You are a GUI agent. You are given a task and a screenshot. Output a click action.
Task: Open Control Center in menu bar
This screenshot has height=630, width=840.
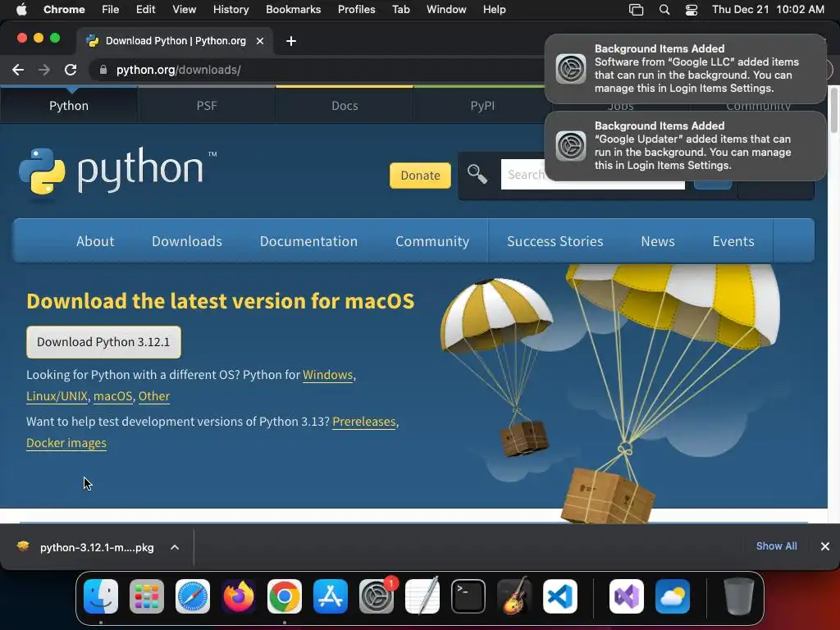click(692, 10)
